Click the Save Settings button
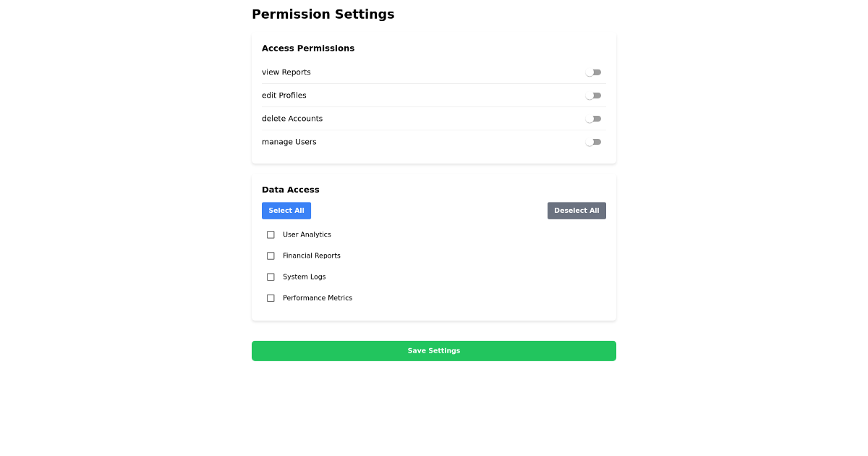868x456 pixels. point(434,350)
